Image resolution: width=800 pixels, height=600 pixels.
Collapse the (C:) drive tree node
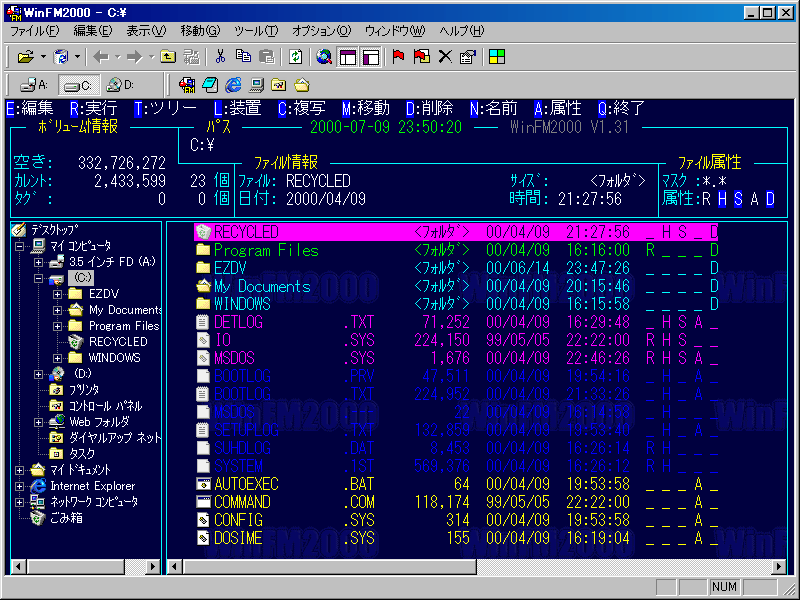click(38, 278)
